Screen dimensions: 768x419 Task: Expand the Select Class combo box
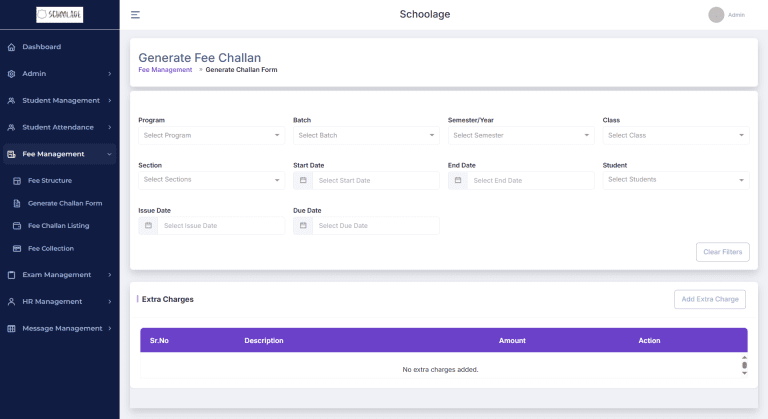[675, 135]
